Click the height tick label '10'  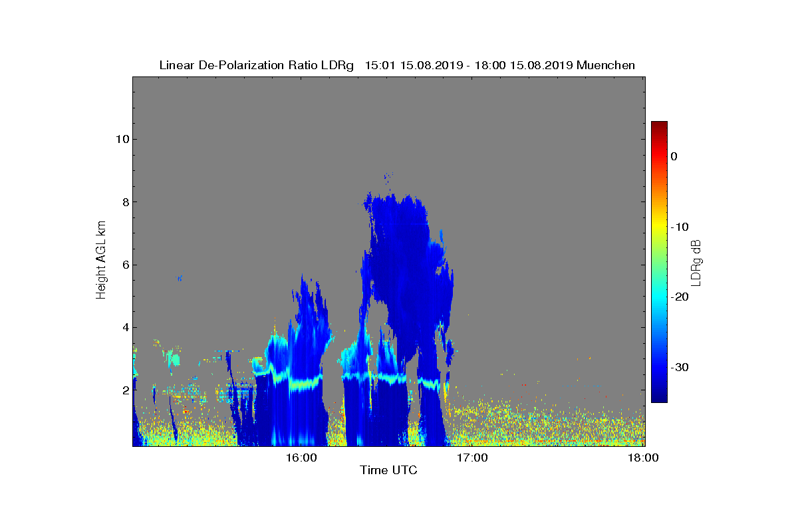[122, 139]
